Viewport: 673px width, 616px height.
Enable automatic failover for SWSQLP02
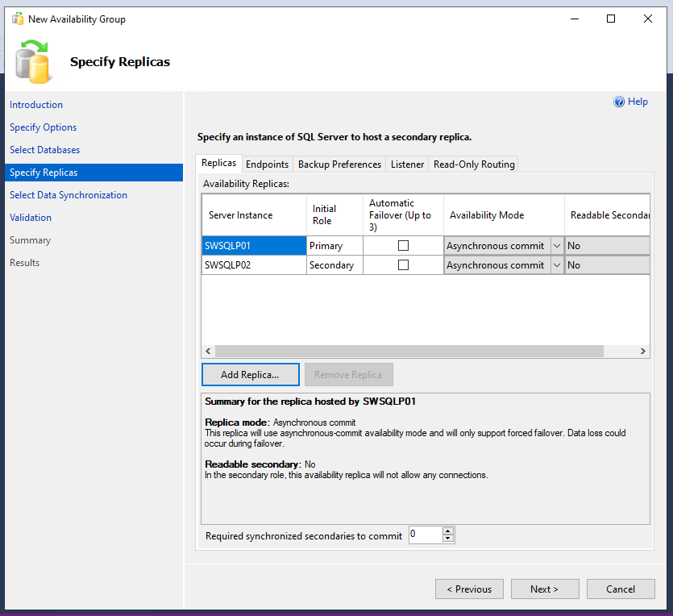(403, 264)
